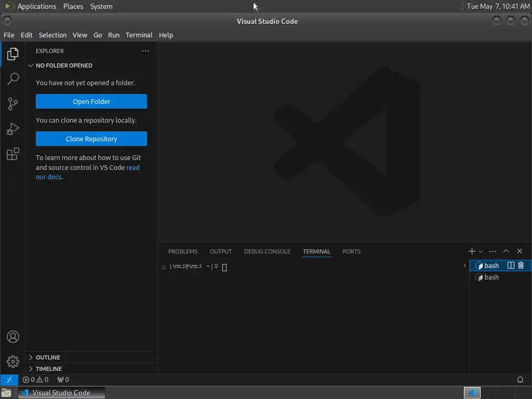Follow the read our docs link
The width and height of the screenshot is (532, 399).
[87, 172]
